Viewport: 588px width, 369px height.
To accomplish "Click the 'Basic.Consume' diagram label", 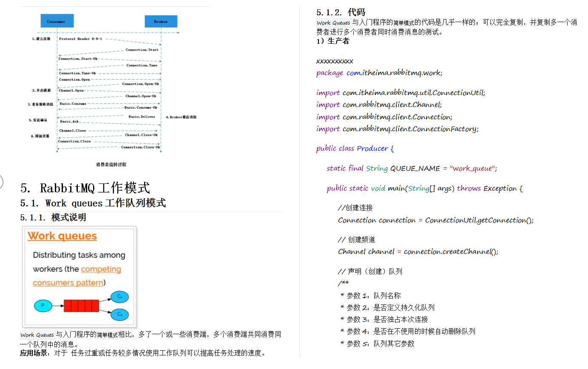I will [73, 104].
